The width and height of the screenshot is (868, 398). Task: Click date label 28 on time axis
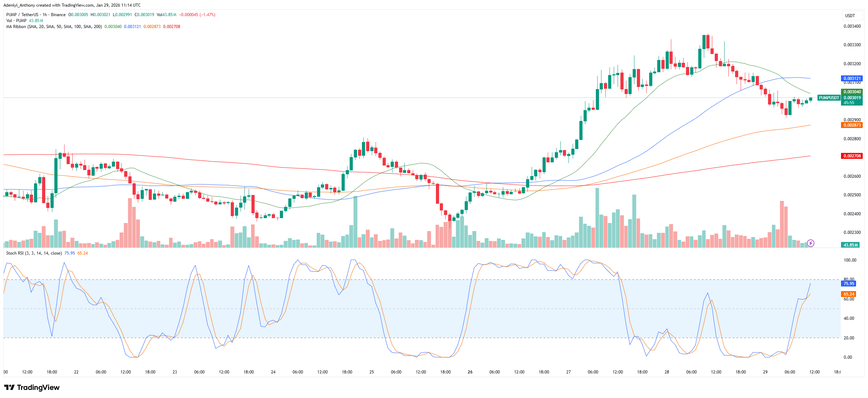coord(667,372)
